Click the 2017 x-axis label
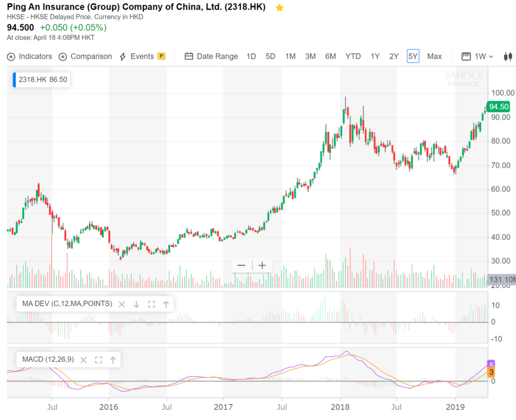Viewport: 516px width, 420px height. click(x=223, y=407)
